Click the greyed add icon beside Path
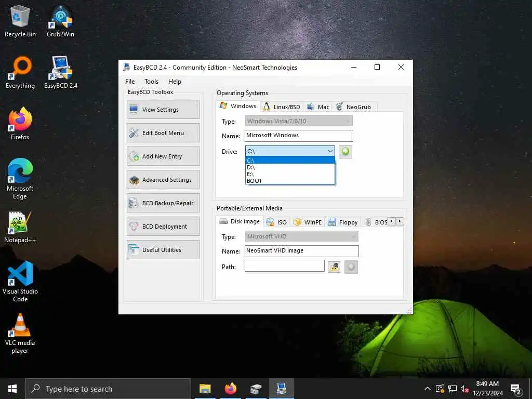 (x=351, y=267)
